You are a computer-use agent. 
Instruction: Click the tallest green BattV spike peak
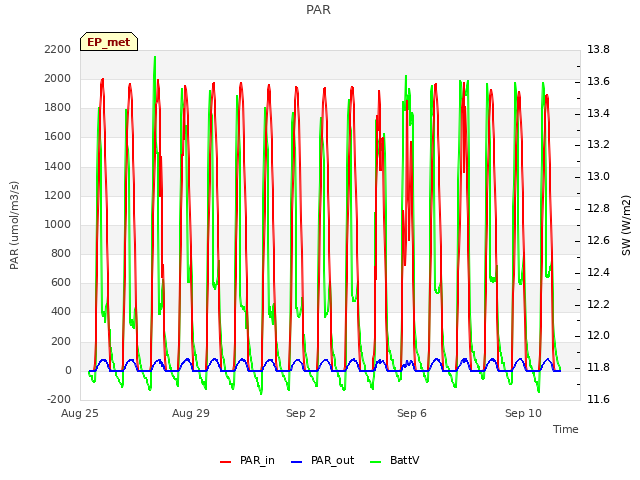tap(155, 57)
